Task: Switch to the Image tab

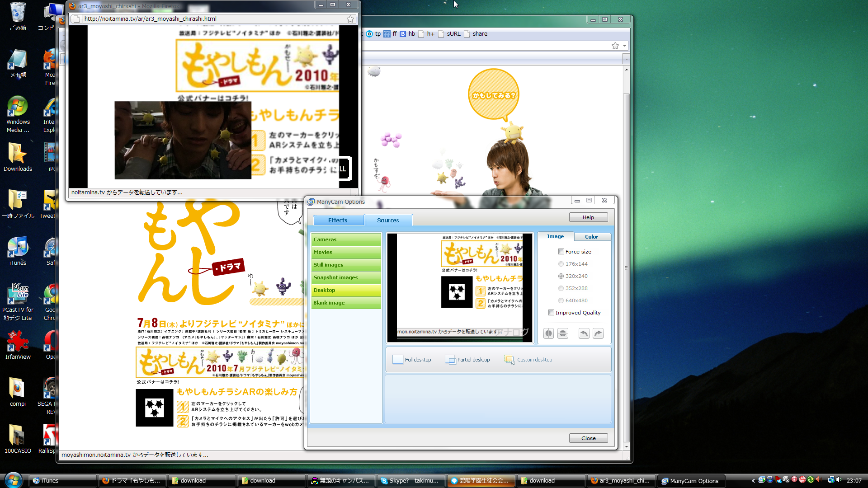Action: point(556,236)
